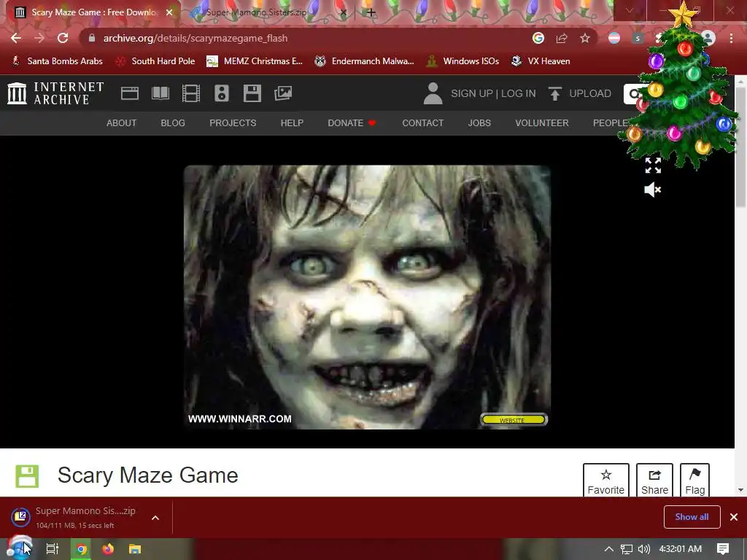Click the Chrome taskbar icon
This screenshot has height=560, width=747.
click(x=82, y=549)
